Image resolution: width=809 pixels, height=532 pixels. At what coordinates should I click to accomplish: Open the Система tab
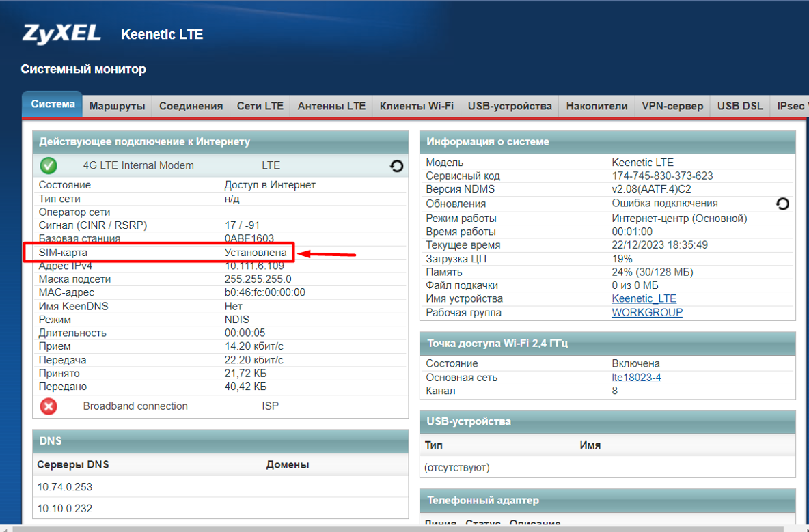coord(53,104)
